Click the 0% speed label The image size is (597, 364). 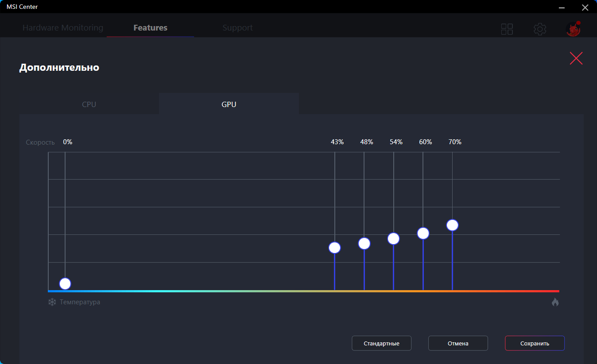(x=68, y=142)
